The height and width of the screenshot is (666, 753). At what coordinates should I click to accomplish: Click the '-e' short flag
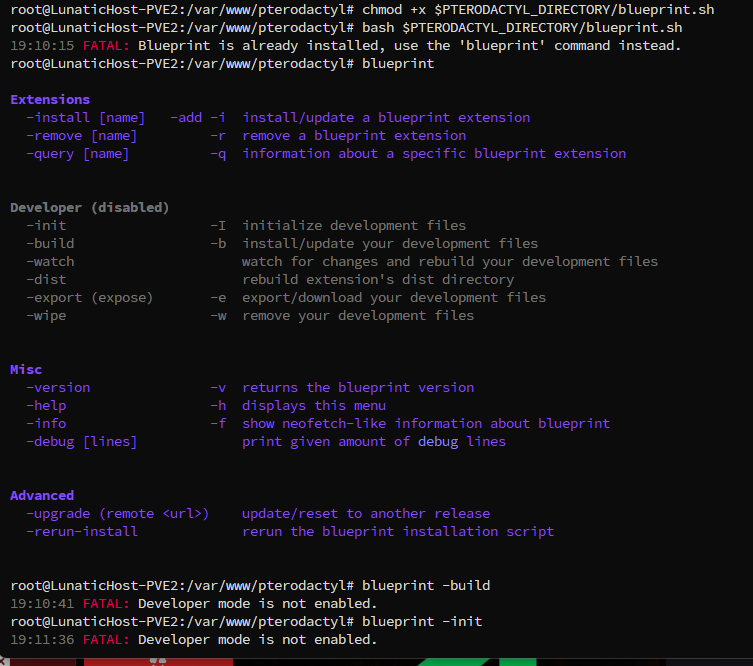click(218, 298)
